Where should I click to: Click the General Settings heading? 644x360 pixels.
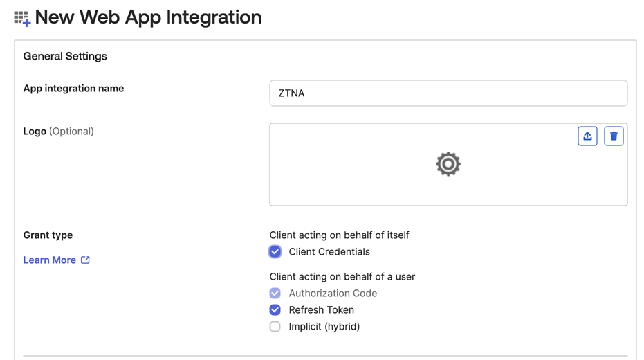coord(65,57)
